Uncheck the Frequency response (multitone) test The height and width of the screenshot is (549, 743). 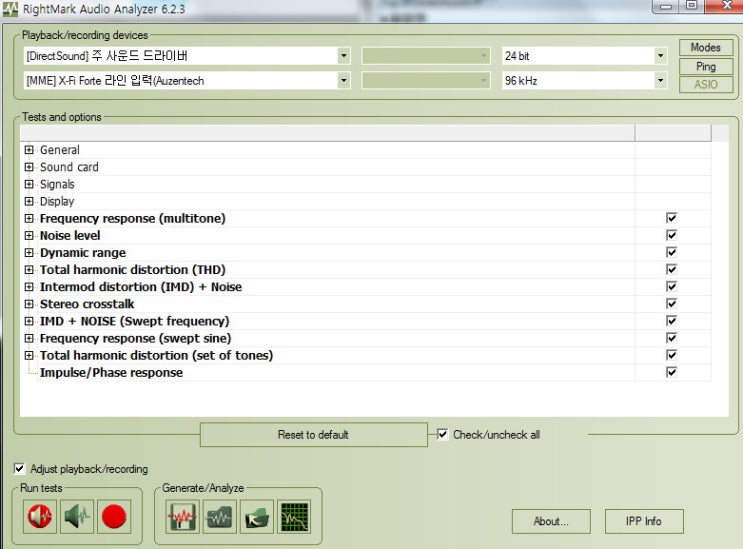[671, 218]
